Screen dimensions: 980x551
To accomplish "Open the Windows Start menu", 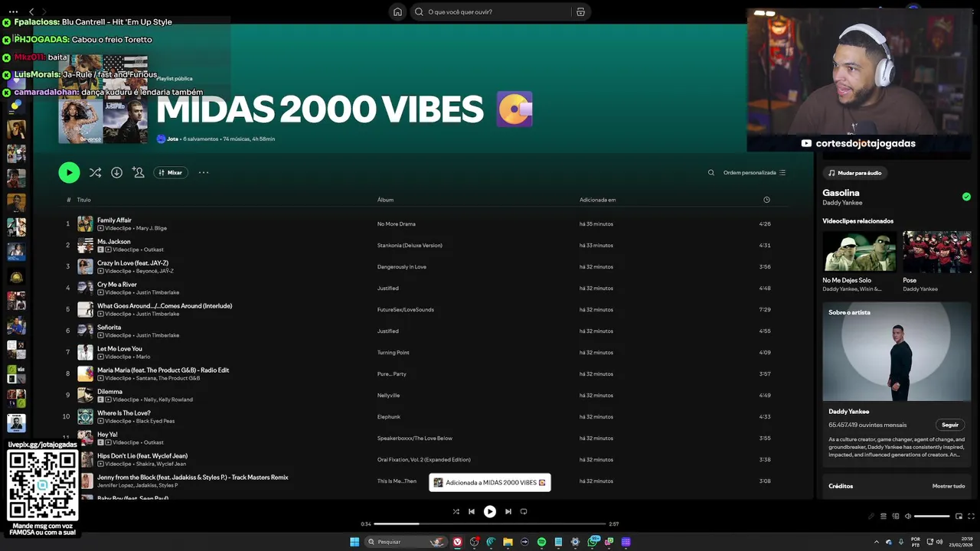I will [354, 542].
